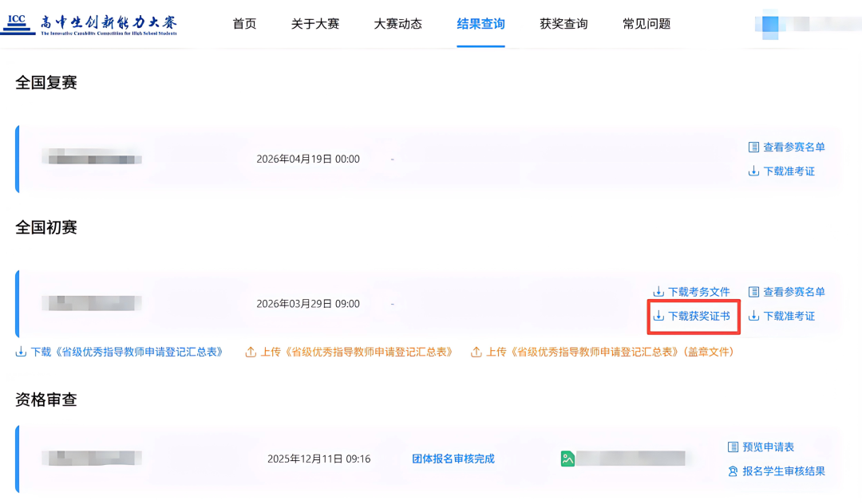Open the 常见问题 tab
Image resolution: width=862 pixels, height=504 pixels.
point(646,24)
